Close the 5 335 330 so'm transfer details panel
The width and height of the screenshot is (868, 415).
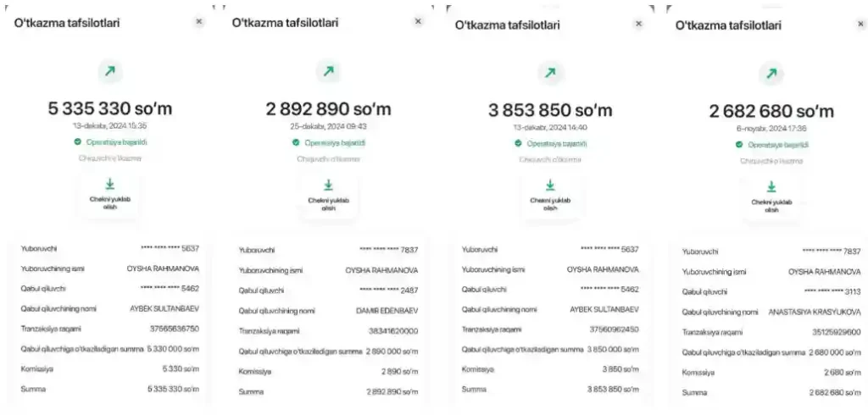[x=198, y=22]
